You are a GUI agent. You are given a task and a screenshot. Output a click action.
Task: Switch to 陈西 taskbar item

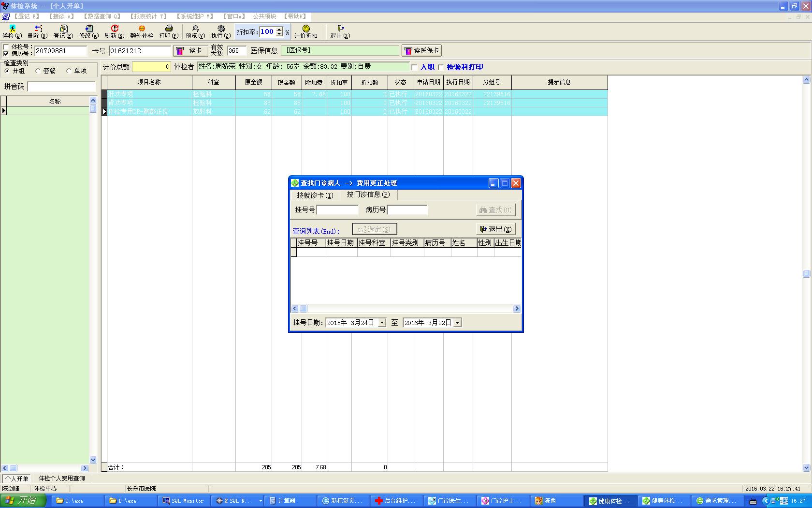click(555, 501)
